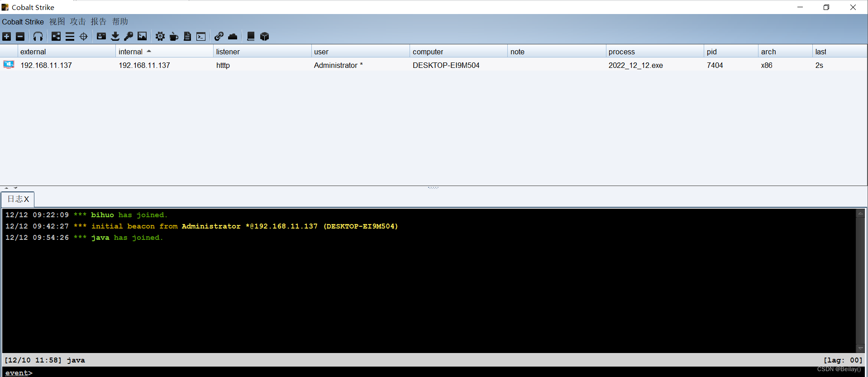Click the connect to team server plus icon
868x377 pixels.
[x=7, y=37]
